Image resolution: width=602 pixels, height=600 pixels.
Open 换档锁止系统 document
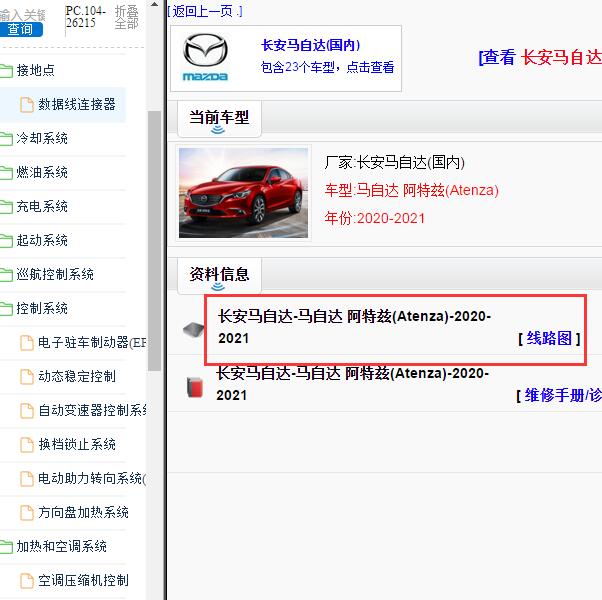[x=77, y=445]
